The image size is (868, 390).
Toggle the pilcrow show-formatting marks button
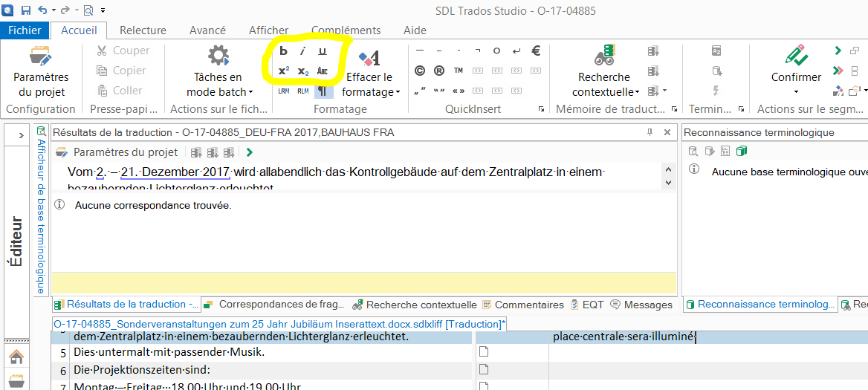point(323,90)
